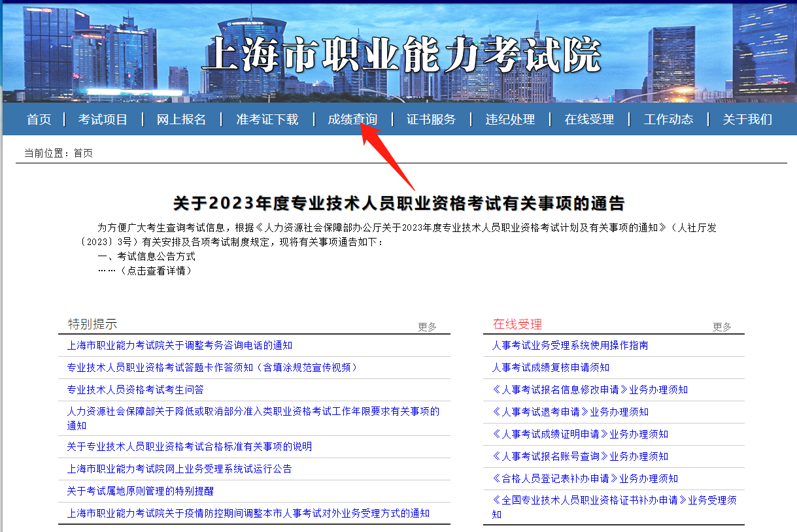Viewport: 797px width, 532px height.
Task: Click 成绩查询 in the navigation bar
Action: (x=352, y=119)
